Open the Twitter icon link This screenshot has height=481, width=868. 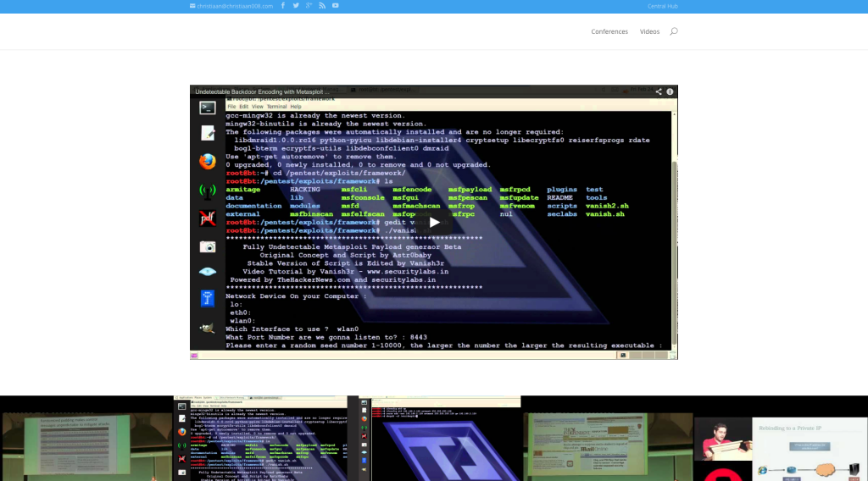(296, 6)
